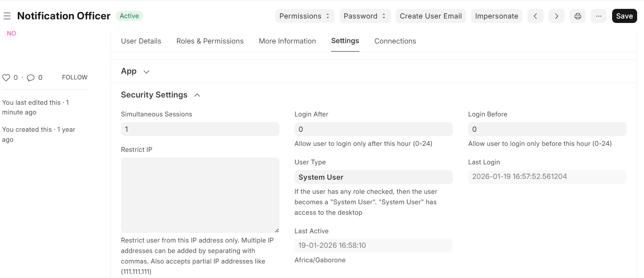The height and width of the screenshot is (278, 644).
Task: Click the comment bubble icon
Action: (31, 78)
